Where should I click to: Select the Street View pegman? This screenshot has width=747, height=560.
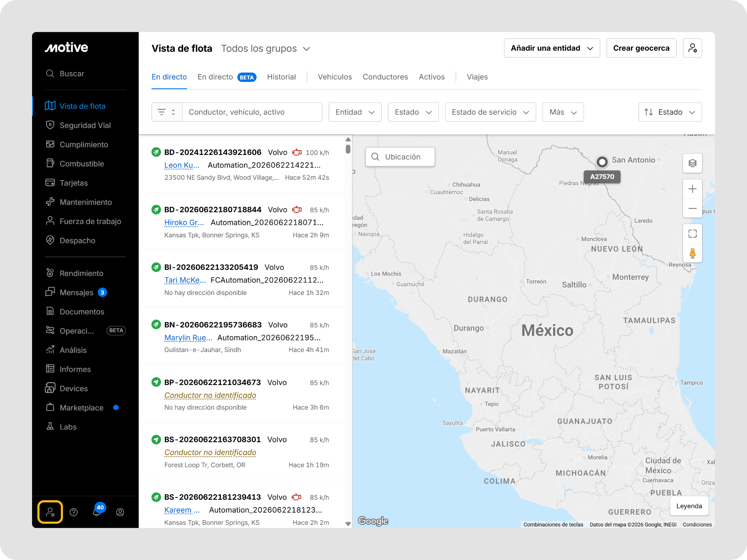click(692, 253)
